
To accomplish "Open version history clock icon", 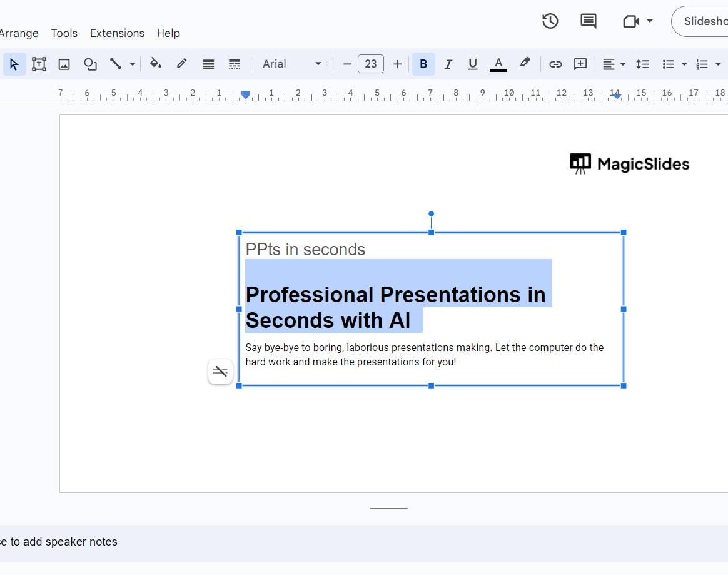I will 550,21.
